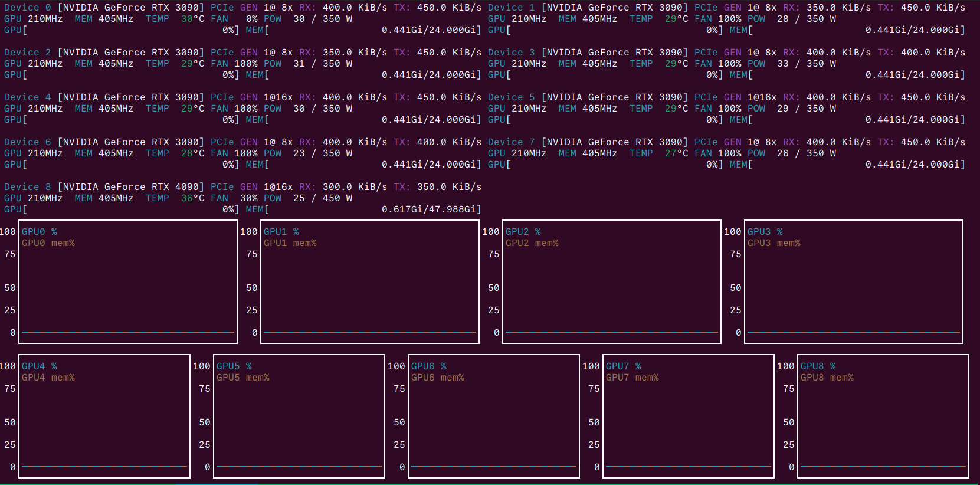Click Device 3 power reading 33 / 350 W
The width and height of the screenshot is (980, 485).
point(806,64)
